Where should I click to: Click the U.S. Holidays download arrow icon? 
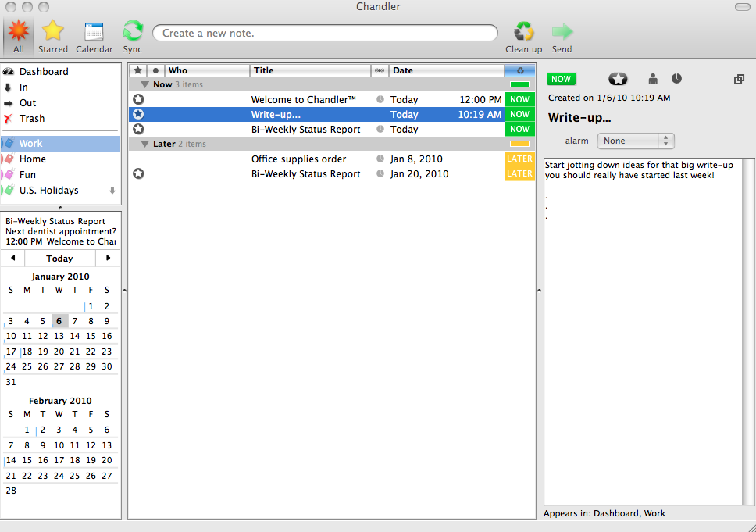tap(112, 191)
